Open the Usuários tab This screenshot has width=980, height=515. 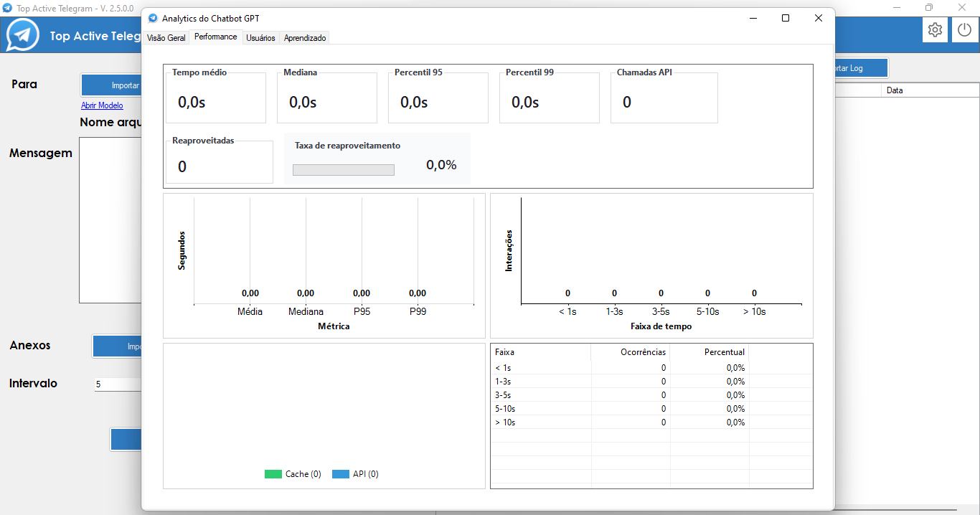pyautogui.click(x=260, y=38)
